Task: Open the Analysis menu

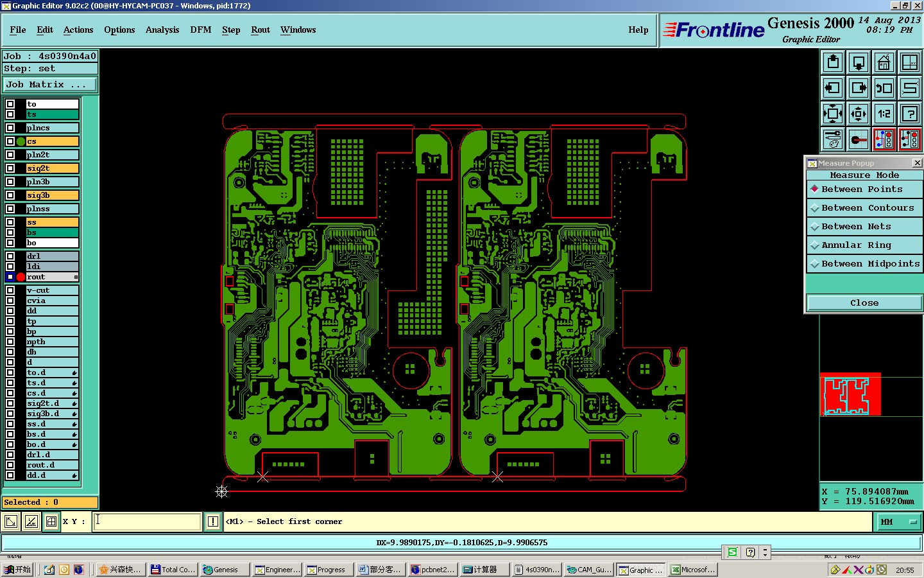Action: (x=162, y=30)
